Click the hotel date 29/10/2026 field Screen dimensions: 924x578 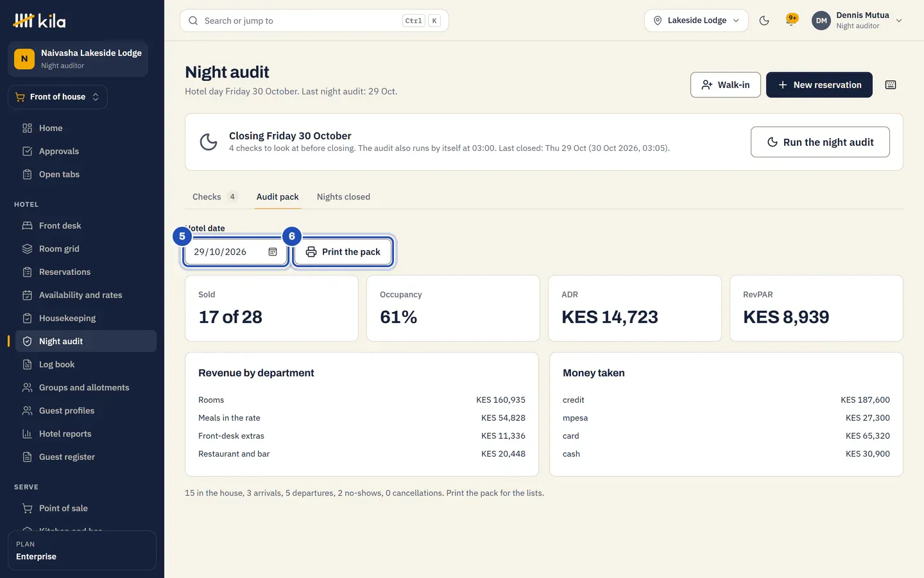235,252
